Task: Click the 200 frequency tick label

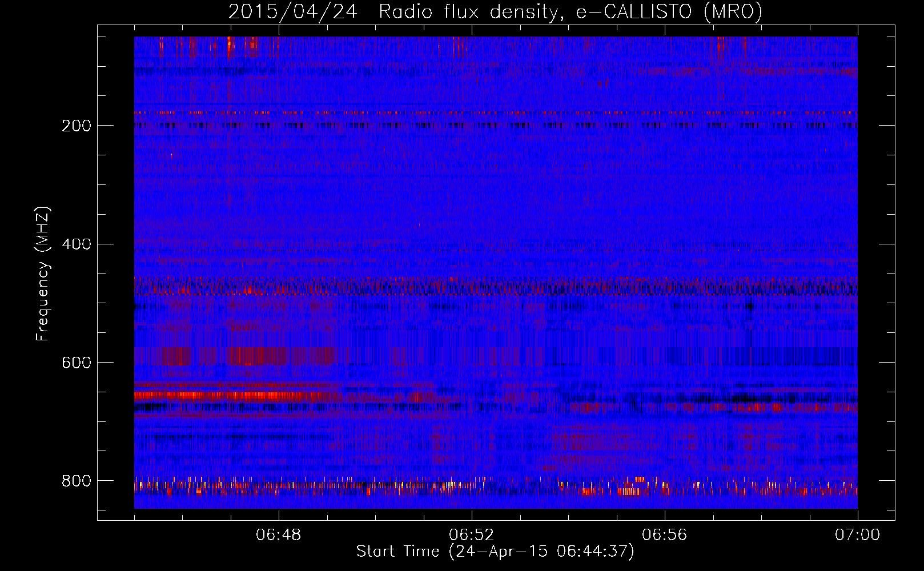Action: click(77, 126)
